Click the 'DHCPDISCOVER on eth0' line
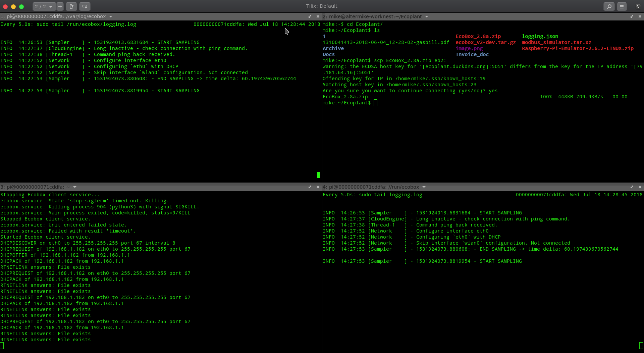This screenshot has width=644, height=353. click(x=88, y=243)
